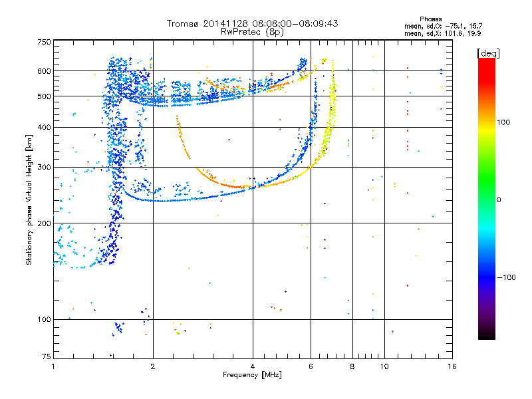Screen dimensions: 532x399
Task: Click the y-axis tick label '75'
Action: pyautogui.click(x=47, y=356)
